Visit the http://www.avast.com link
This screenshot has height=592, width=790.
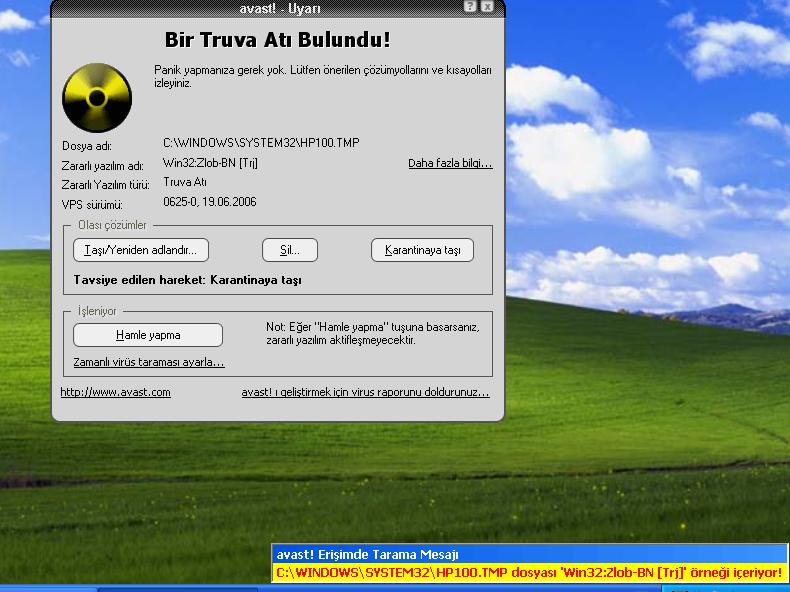[115, 392]
